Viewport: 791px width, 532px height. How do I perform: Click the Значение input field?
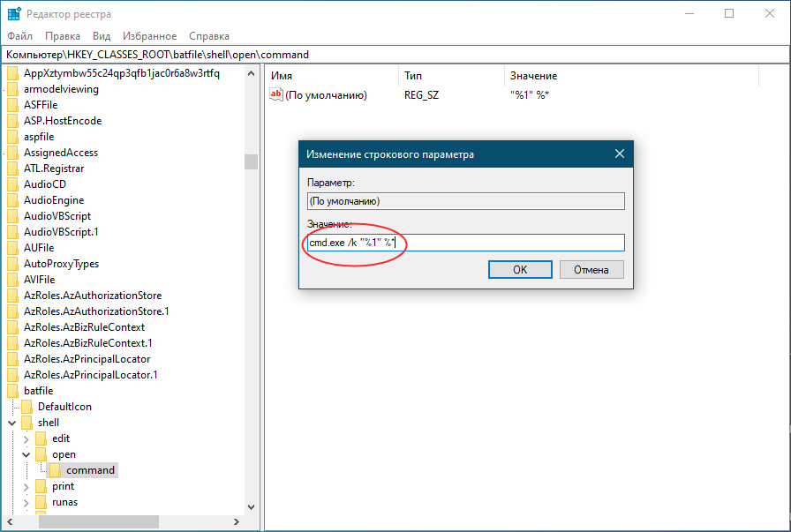click(465, 243)
